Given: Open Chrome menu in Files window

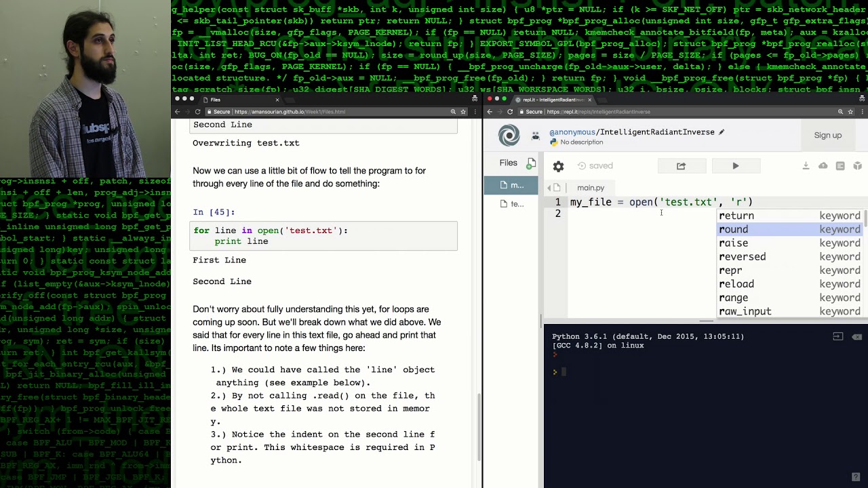Looking at the screenshot, I should (x=475, y=112).
